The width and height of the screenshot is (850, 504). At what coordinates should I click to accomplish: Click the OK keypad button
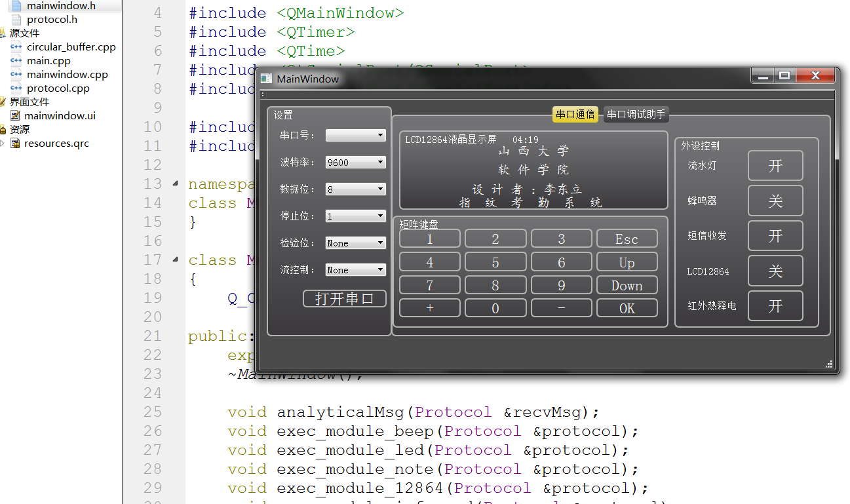[x=627, y=308]
